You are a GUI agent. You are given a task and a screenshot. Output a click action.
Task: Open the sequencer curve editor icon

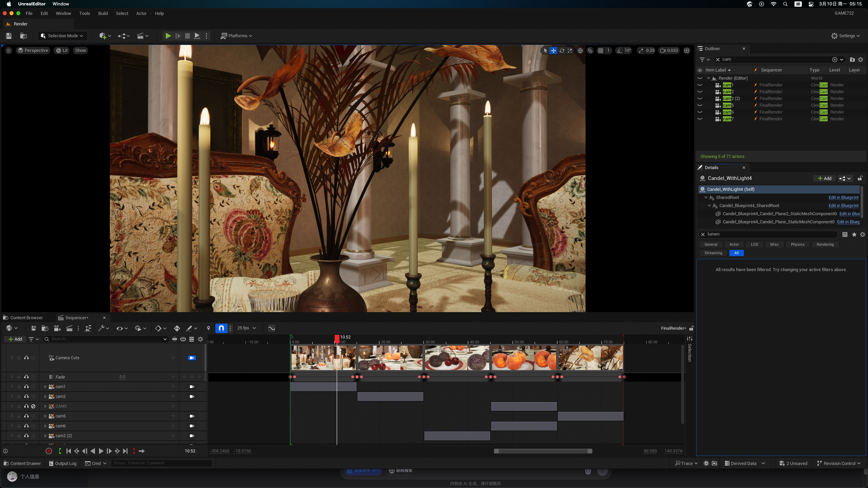(272, 328)
